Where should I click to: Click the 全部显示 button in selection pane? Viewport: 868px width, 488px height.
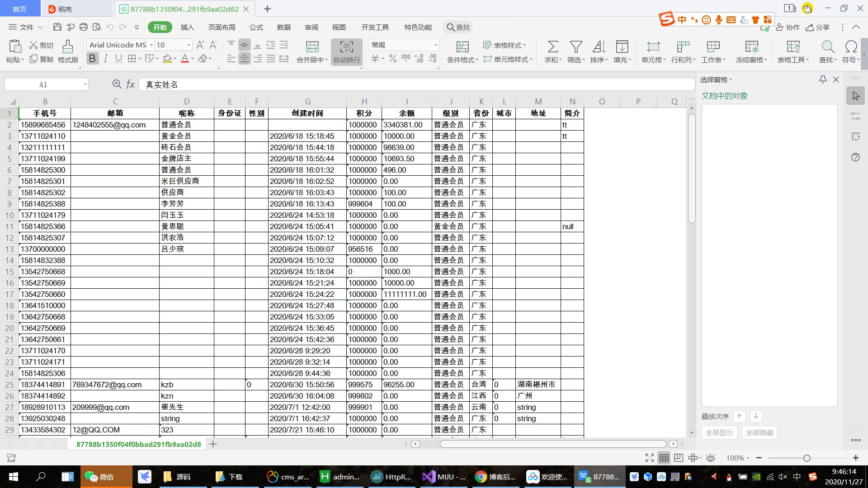tap(719, 432)
